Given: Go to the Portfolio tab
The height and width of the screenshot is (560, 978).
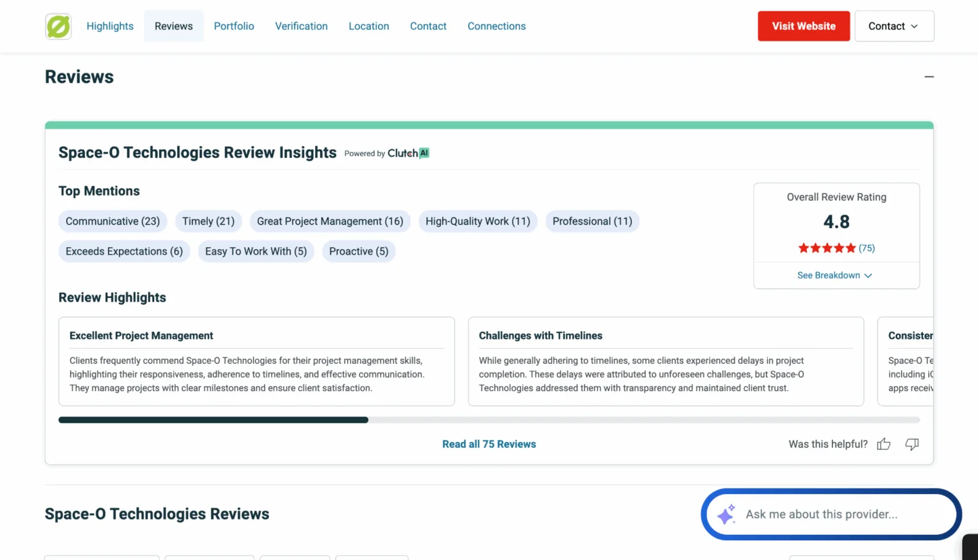Looking at the screenshot, I should coord(234,26).
